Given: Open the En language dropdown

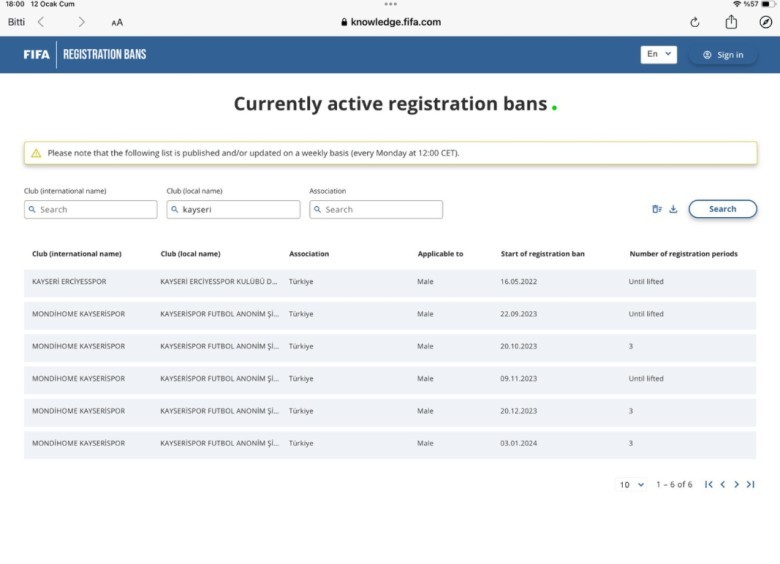Looking at the screenshot, I should [658, 54].
